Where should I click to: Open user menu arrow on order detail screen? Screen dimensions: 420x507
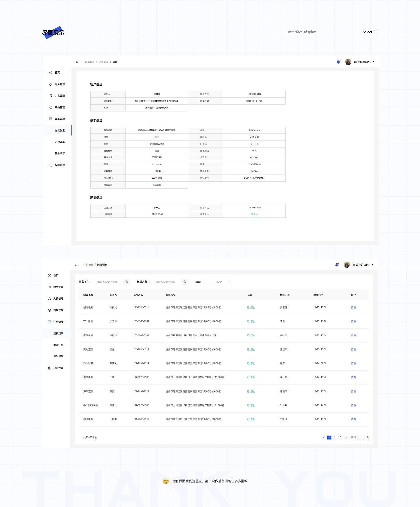tap(374, 62)
